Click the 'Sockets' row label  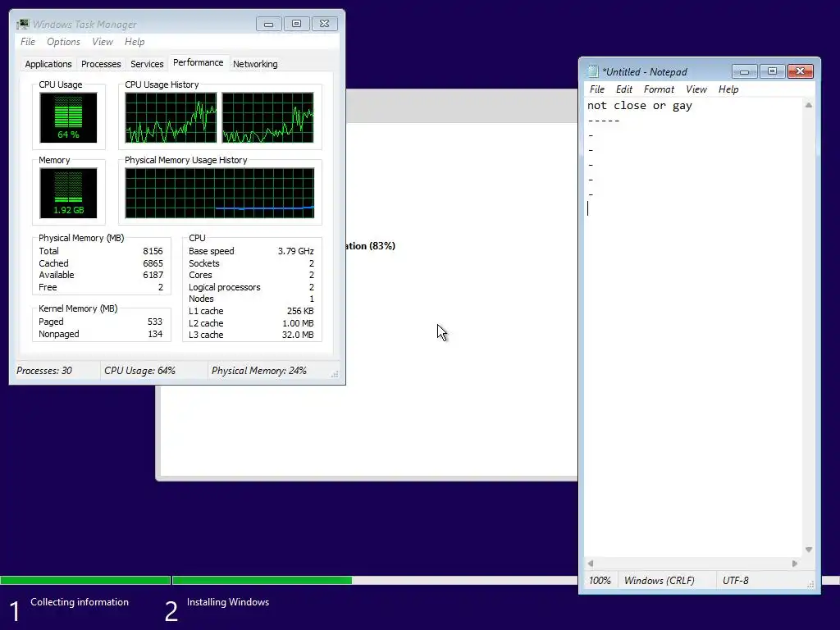(204, 263)
